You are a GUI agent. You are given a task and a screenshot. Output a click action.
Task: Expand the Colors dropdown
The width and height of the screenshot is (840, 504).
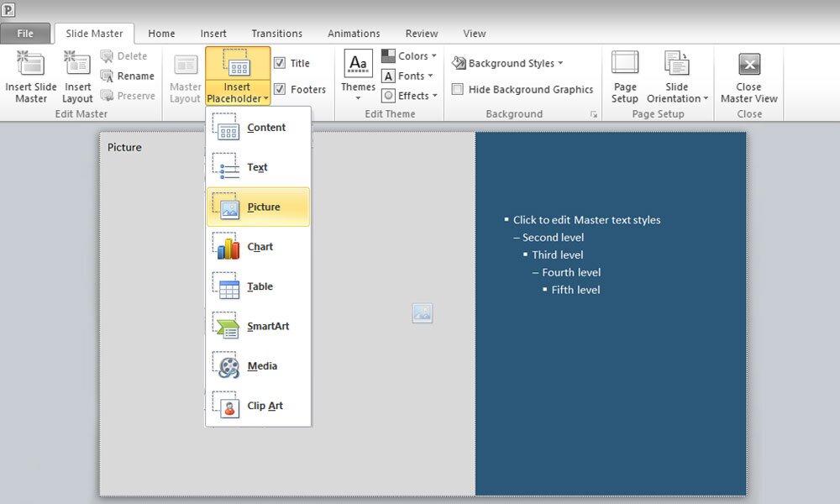pos(410,56)
